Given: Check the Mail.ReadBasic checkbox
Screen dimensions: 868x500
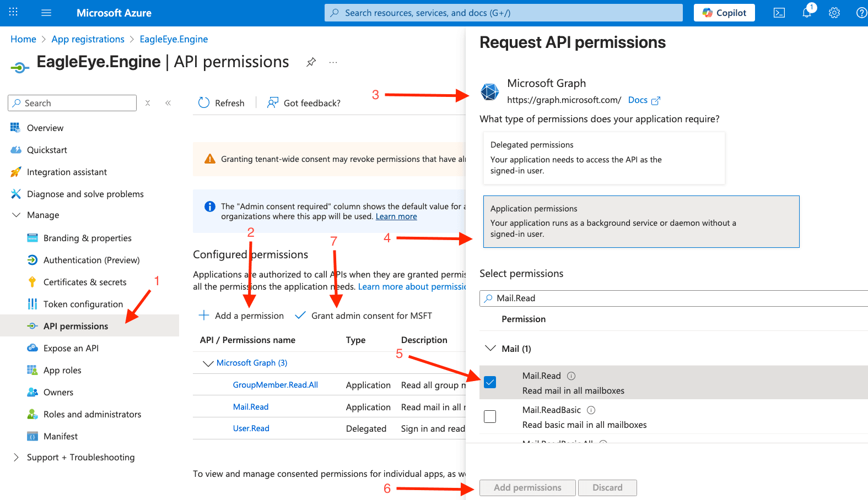Looking at the screenshot, I should [489, 416].
